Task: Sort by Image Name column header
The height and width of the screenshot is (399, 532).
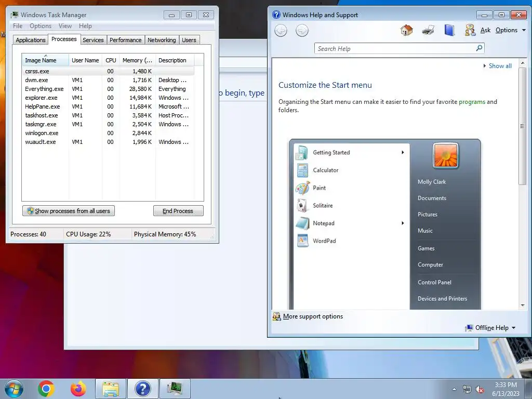Action: point(45,60)
